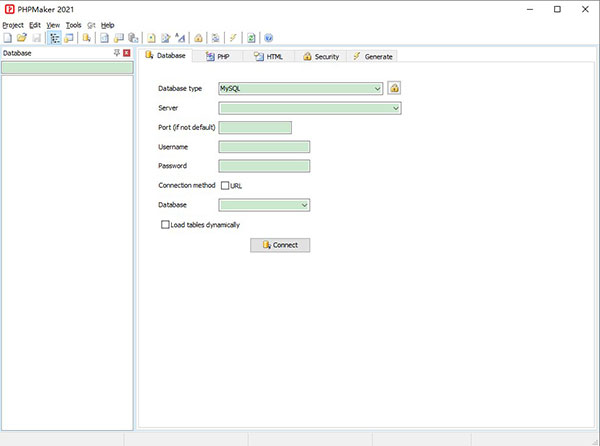This screenshot has height=446, width=600.
Task: Click the Username input field
Action: click(x=264, y=147)
